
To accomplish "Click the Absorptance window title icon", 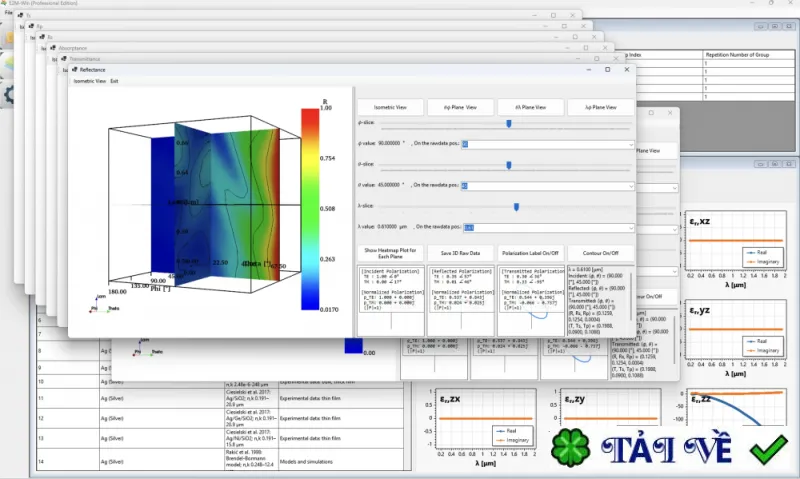I will tap(53, 48).
